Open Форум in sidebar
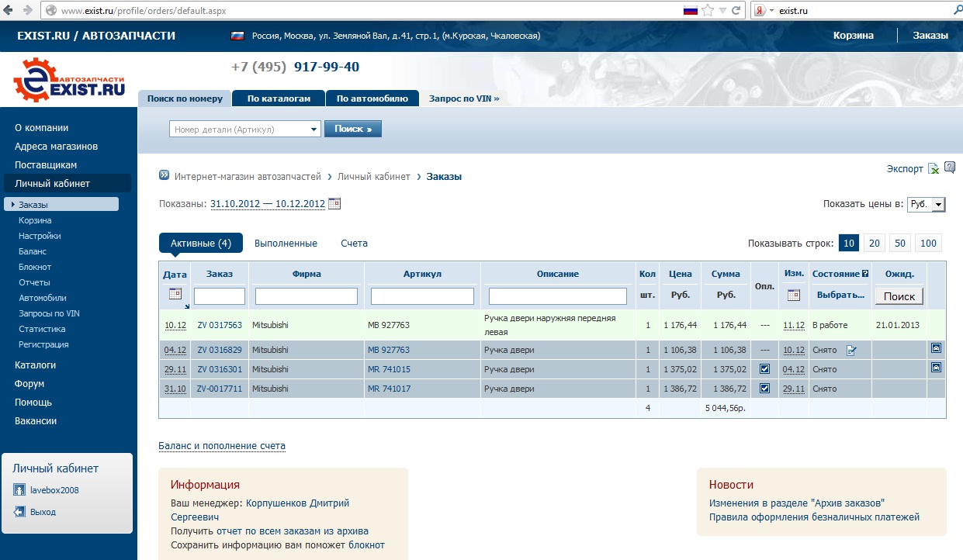963x560 pixels. [29, 384]
